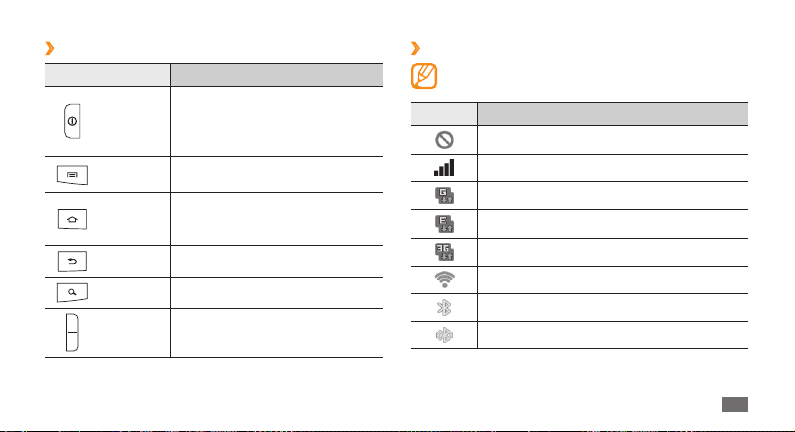Select the EDGE network E icon
This screenshot has height=432, width=795.
tap(444, 224)
